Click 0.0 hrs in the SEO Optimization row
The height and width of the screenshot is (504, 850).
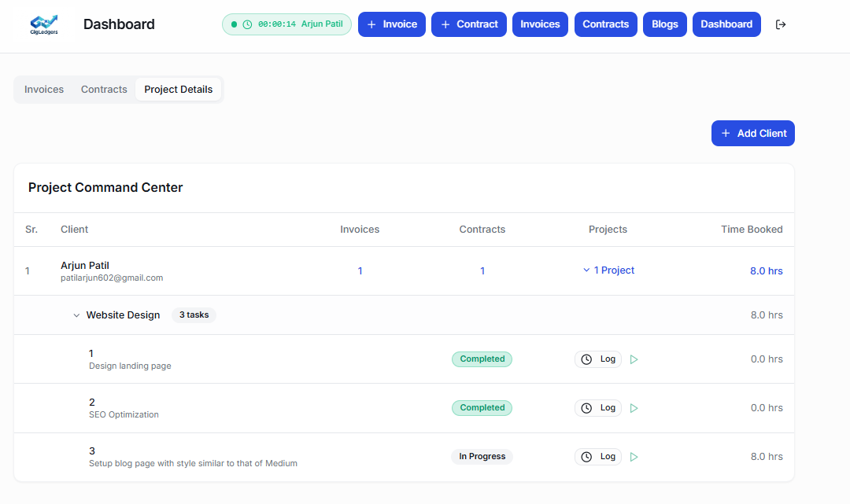(x=767, y=407)
